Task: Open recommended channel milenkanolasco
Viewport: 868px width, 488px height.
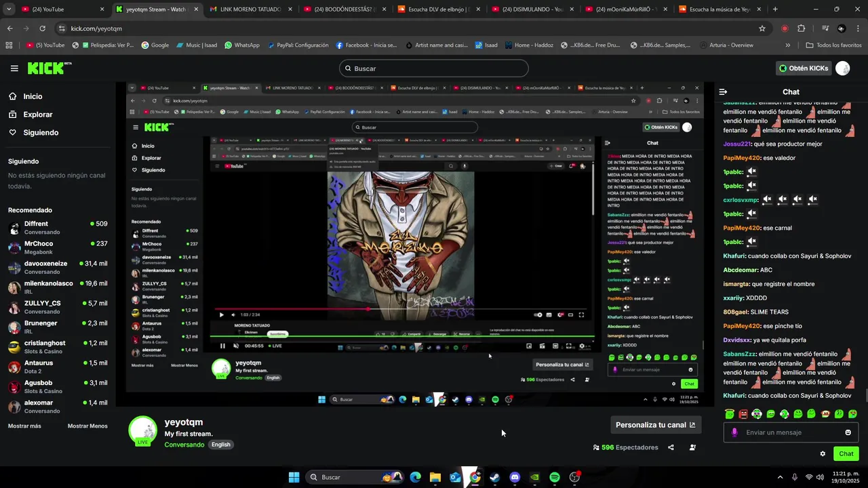Action: click(58, 287)
